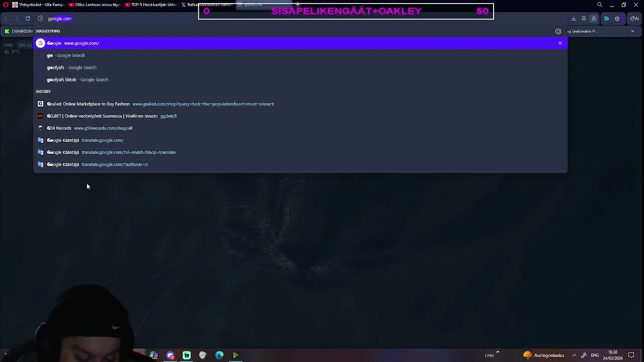Show hidden tray icons with the up chevron
Screen dimensions: 644x362
click(574, 355)
